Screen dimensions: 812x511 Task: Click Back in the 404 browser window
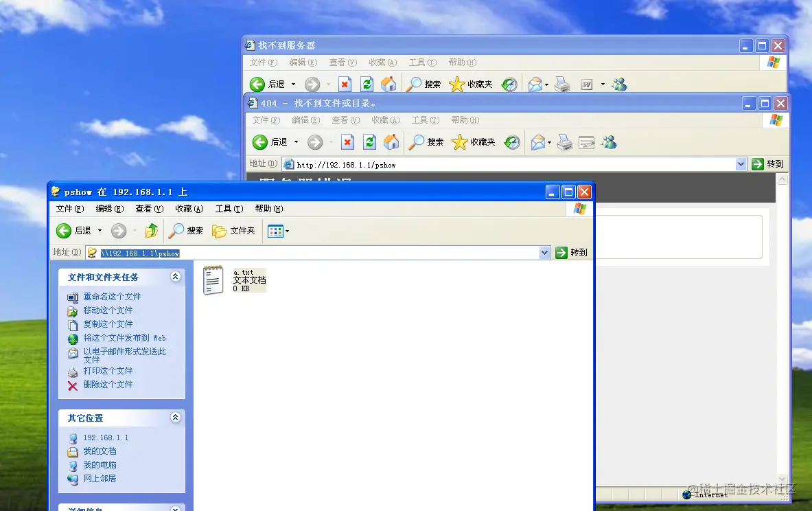pos(270,142)
